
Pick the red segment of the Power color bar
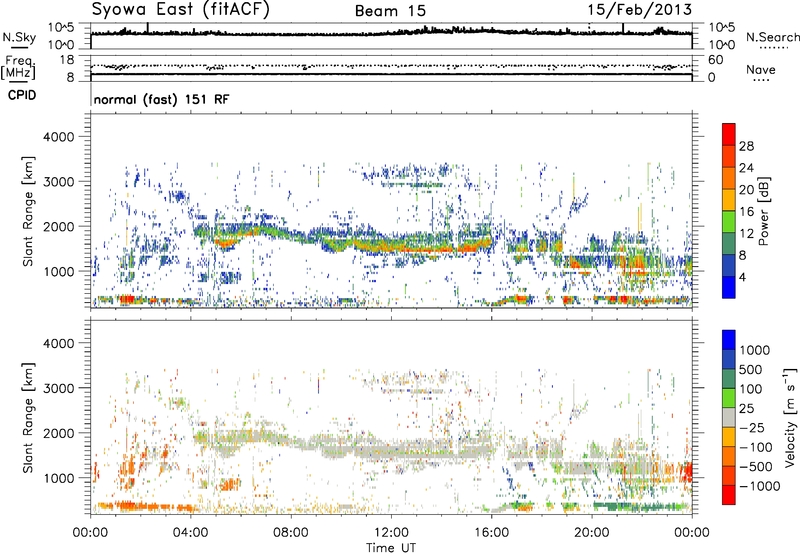point(729,135)
